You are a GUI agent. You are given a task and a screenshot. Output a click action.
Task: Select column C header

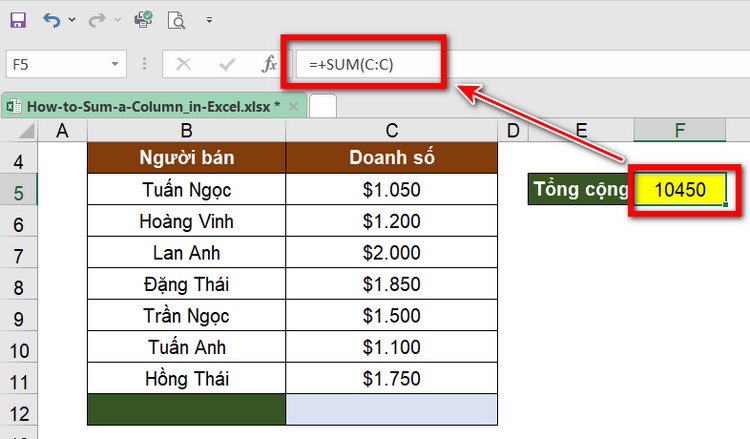tap(392, 130)
